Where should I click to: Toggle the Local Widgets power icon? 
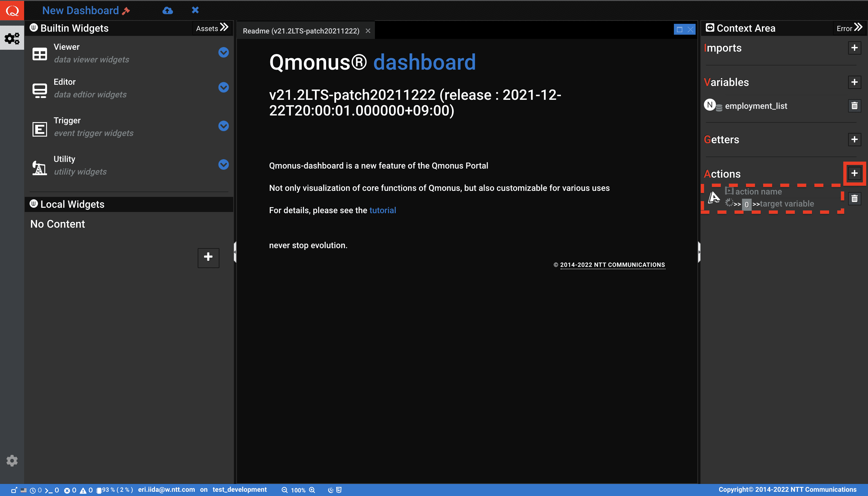coord(34,203)
